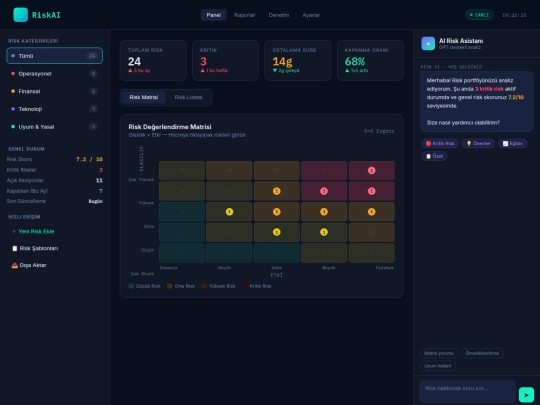This screenshot has height=405, width=540.
Task: Click the Toplam Risk stat card
Action: (x=153, y=60)
